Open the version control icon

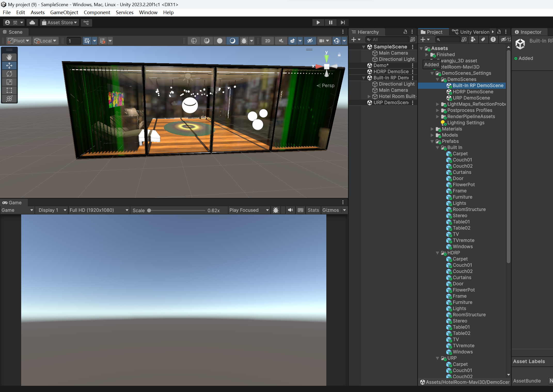click(x=86, y=22)
